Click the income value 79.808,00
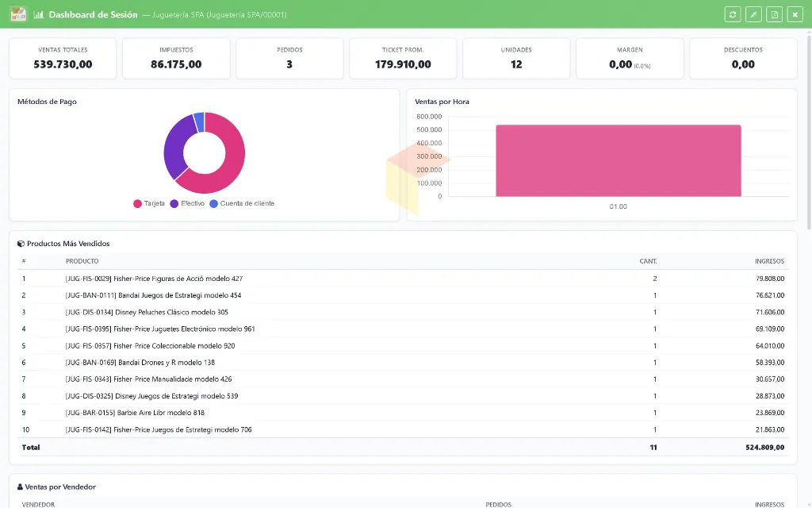The height and width of the screenshot is (508, 812). [x=770, y=279]
